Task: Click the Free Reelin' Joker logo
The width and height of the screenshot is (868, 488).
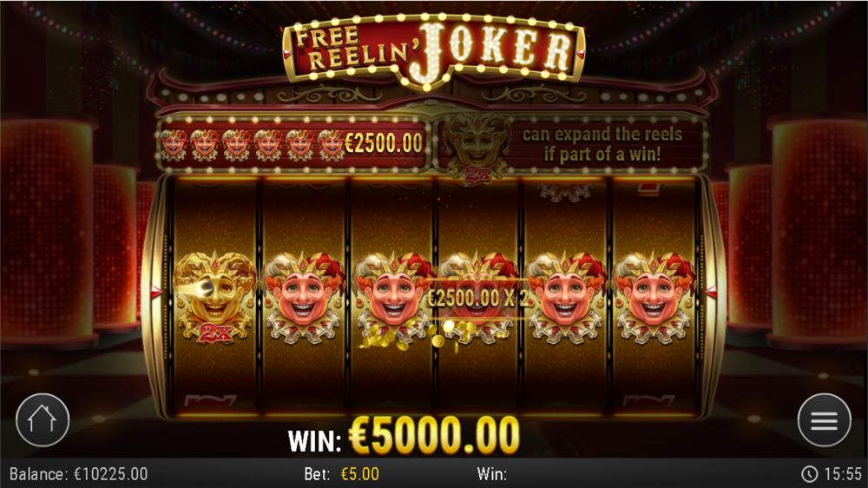Action: pos(433,51)
